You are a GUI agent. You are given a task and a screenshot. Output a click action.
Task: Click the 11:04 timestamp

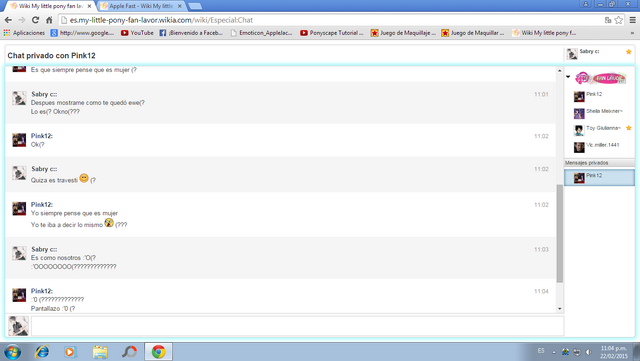point(541,291)
